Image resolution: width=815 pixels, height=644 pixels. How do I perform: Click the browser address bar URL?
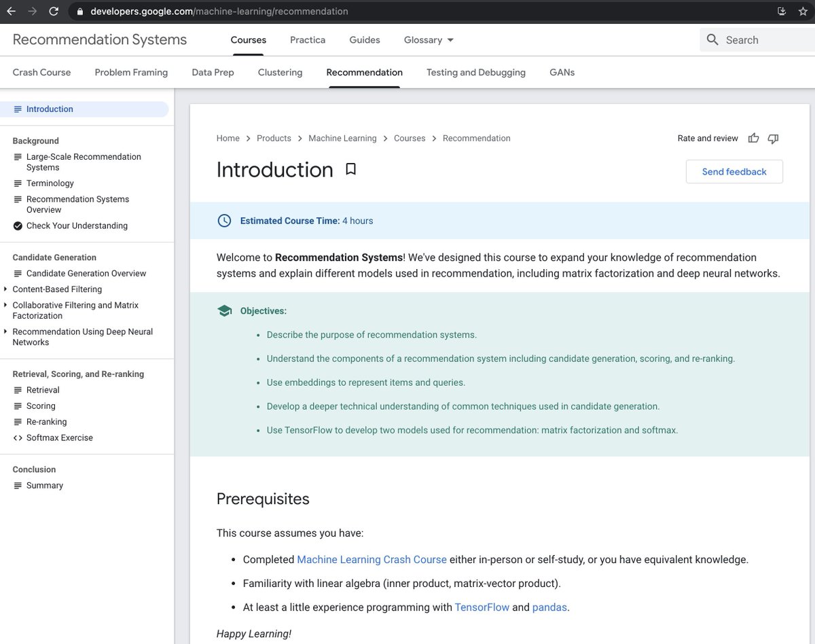[x=219, y=12]
